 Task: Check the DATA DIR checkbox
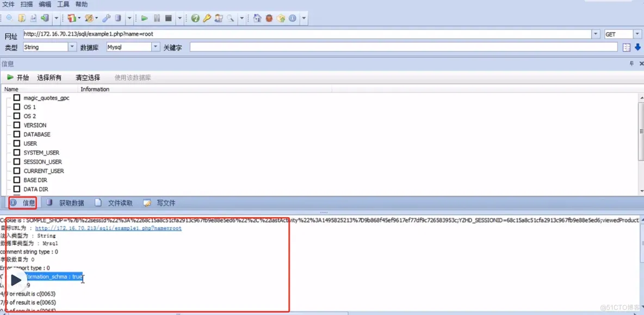click(17, 189)
